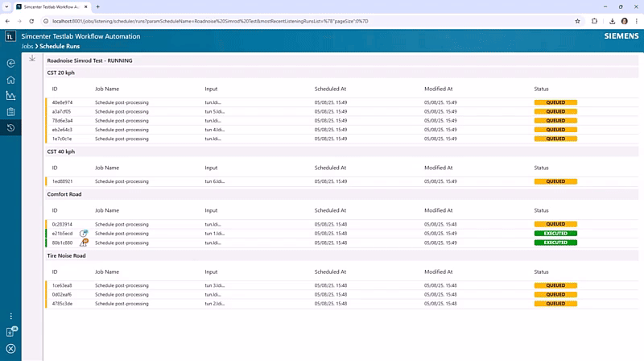
Task: Open the browser three-dot menu
Action: pyautogui.click(x=637, y=21)
